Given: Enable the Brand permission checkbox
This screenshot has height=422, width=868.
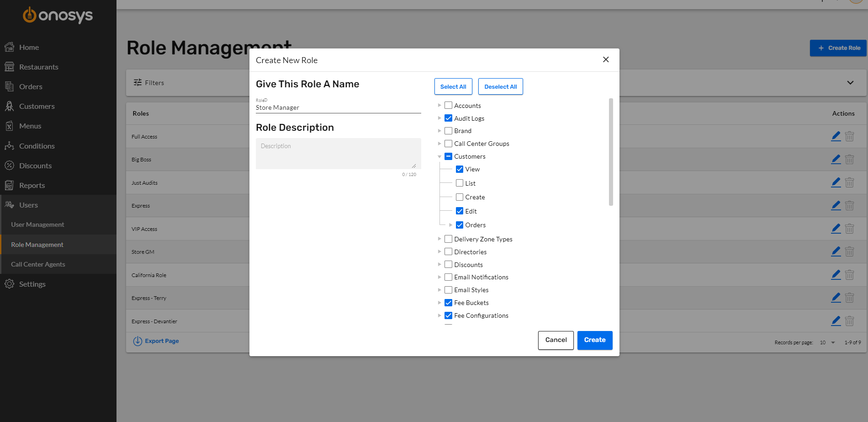Looking at the screenshot, I should 448,130.
